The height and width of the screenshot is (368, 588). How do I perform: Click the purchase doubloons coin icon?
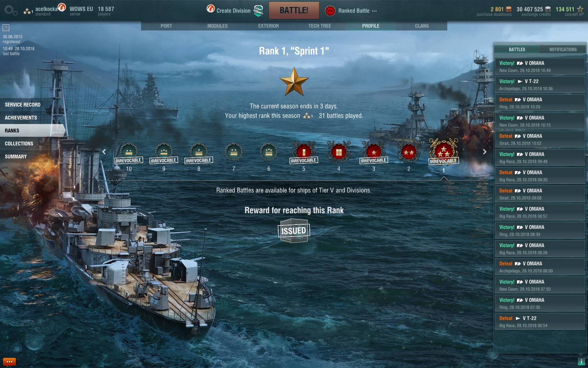pos(509,9)
